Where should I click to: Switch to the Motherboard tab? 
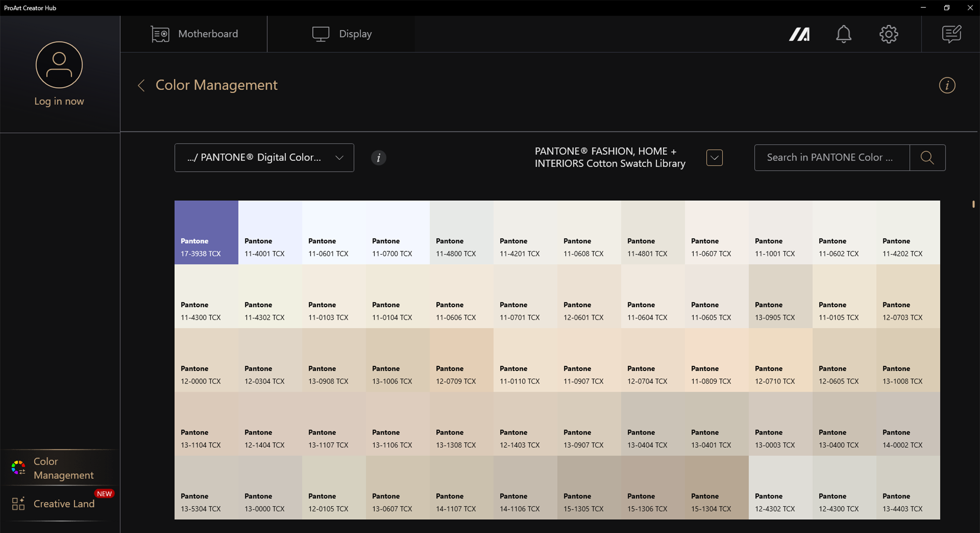[194, 34]
